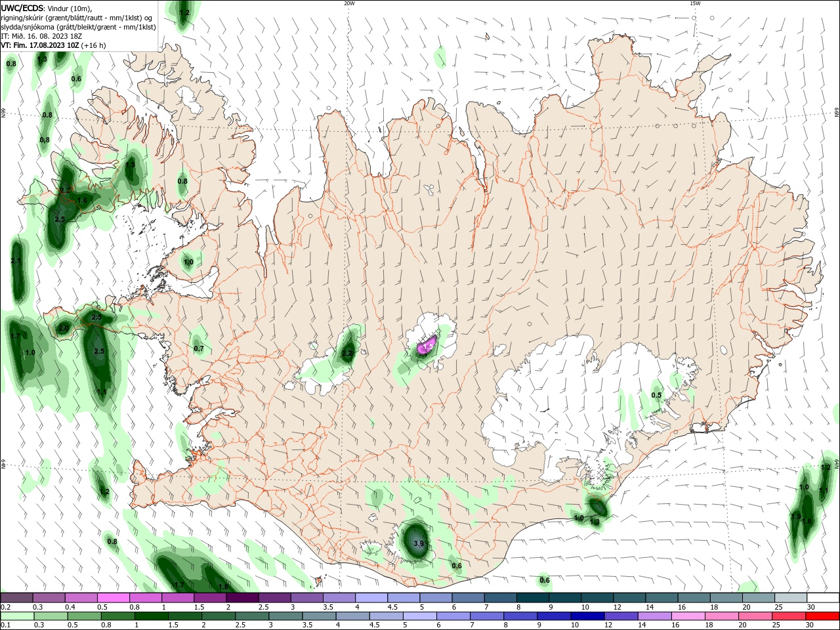Screen dimensions: 840x630
Task: Click the 2.0 precipitation value label
Action: (x=64, y=328)
